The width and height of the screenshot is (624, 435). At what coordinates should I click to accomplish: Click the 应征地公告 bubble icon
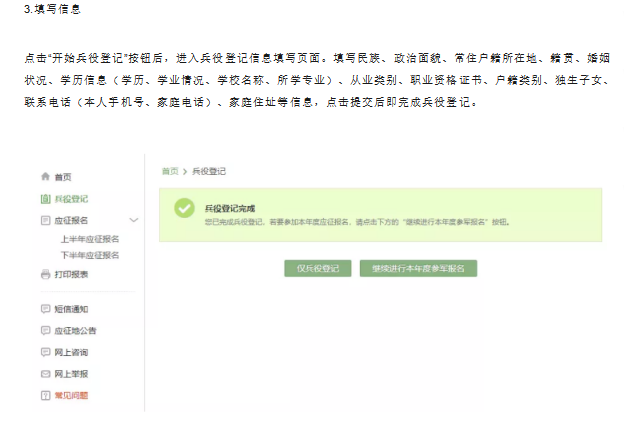point(45,330)
